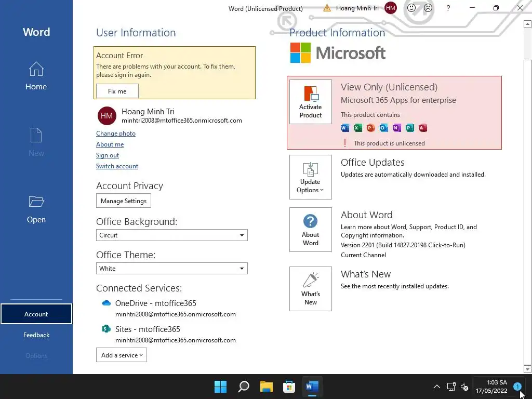Click the Outlook app icon in product list
This screenshot has width=532, height=399.
(384, 128)
